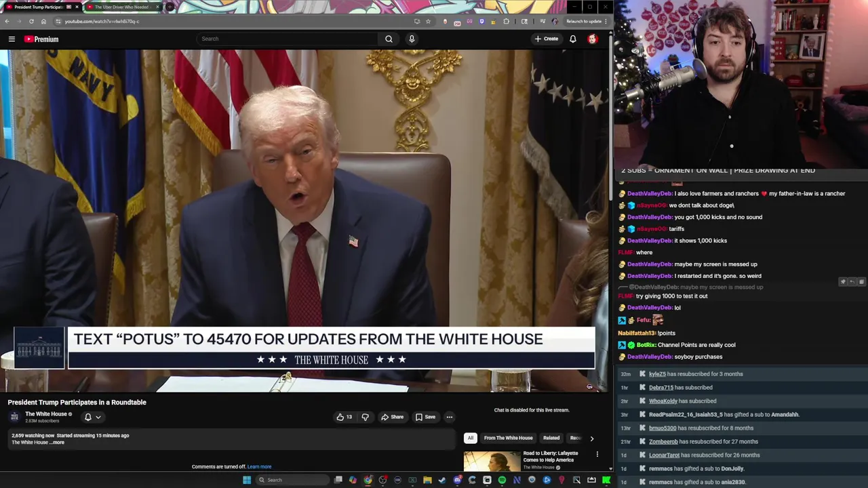Open the green Kick app in taskbar
868x488 pixels.
click(606, 480)
